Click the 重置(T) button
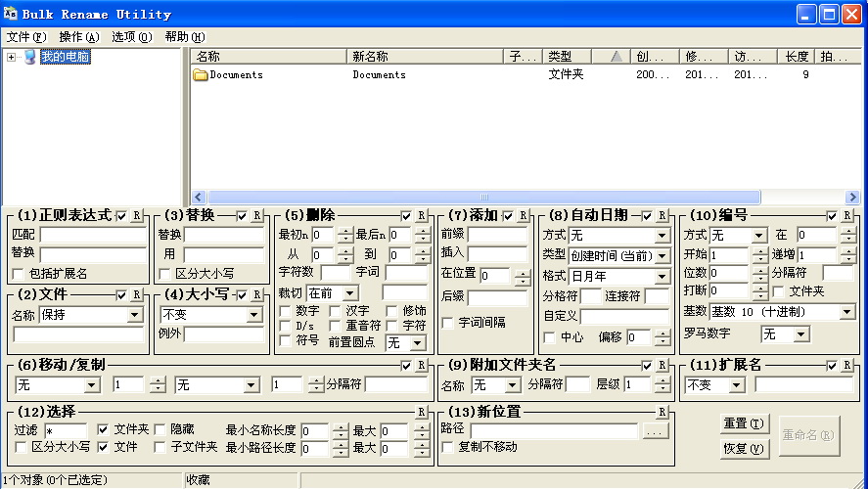 point(744,423)
